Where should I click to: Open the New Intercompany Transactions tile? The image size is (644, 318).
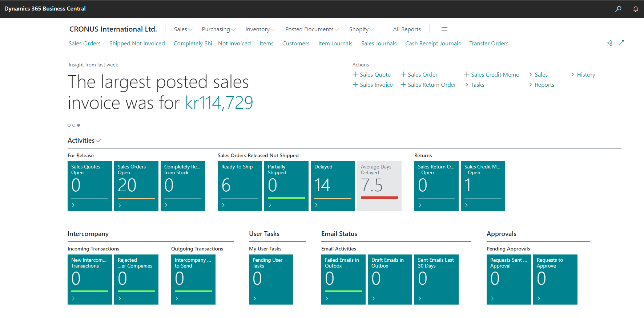click(x=90, y=280)
